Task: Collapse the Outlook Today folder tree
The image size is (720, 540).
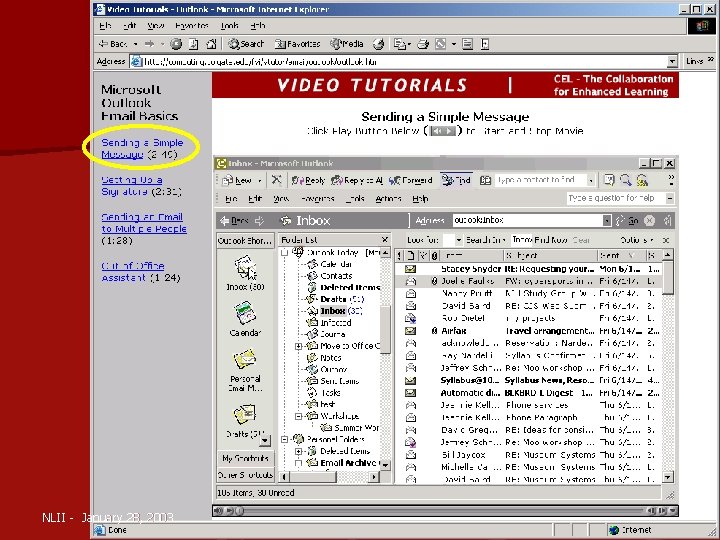Action: click(x=284, y=253)
